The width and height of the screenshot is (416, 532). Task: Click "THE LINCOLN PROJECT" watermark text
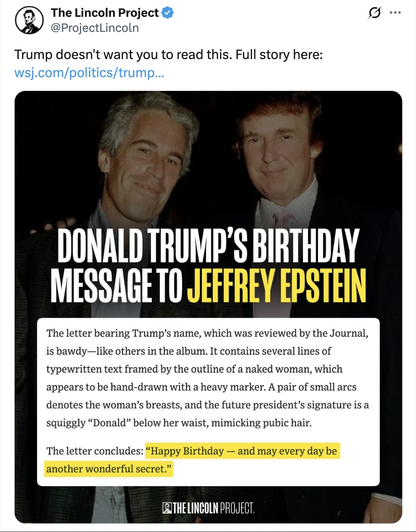tap(214, 508)
